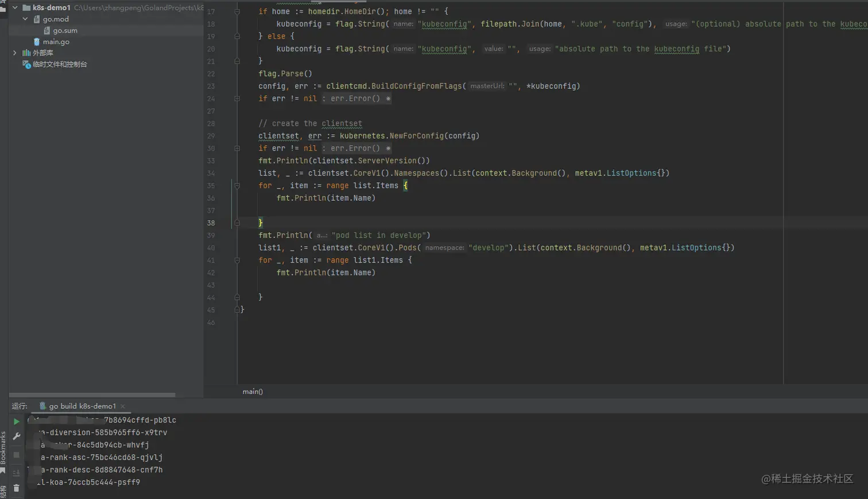Click 'BuildConfigFromFlags' on line 23

point(417,86)
